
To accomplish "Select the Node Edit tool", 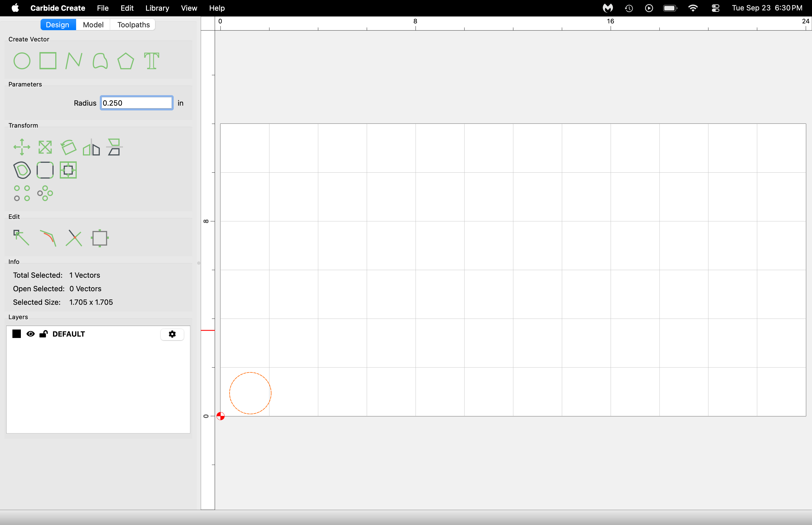I will (x=21, y=238).
